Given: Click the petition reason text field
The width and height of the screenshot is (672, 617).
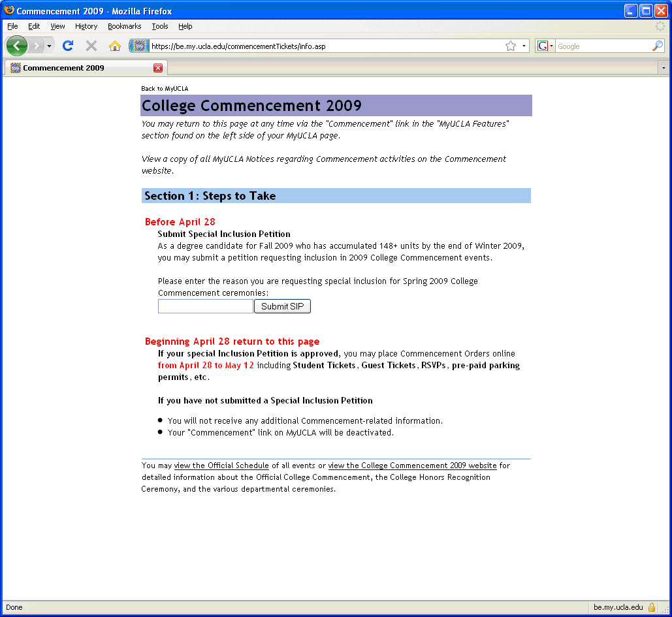Looking at the screenshot, I should tap(205, 306).
